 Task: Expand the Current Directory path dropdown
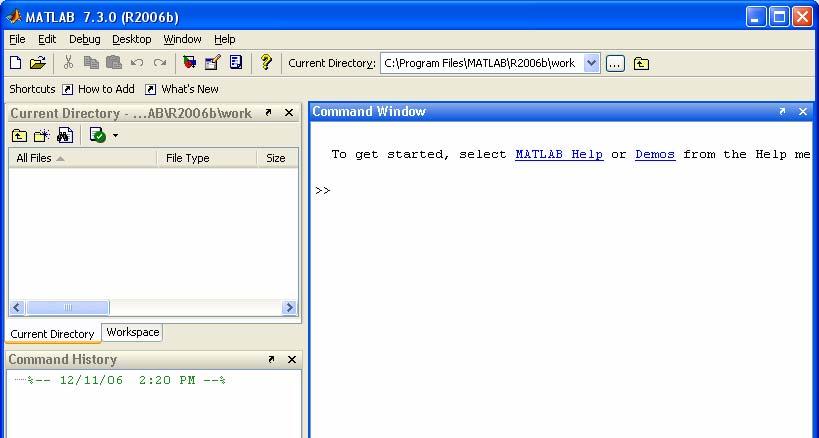tap(591, 63)
